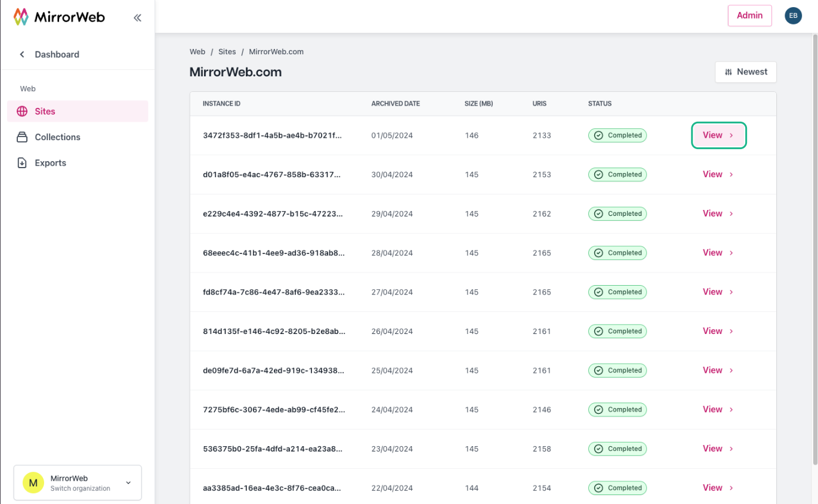Click the size value 144

coord(472,488)
